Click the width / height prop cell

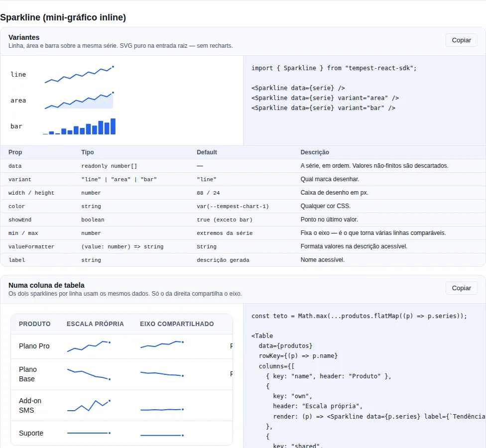click(31, 193)
